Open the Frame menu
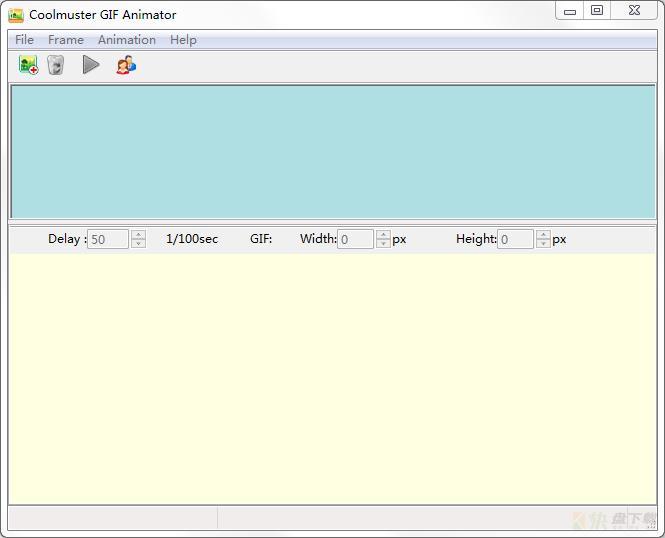 66,40
